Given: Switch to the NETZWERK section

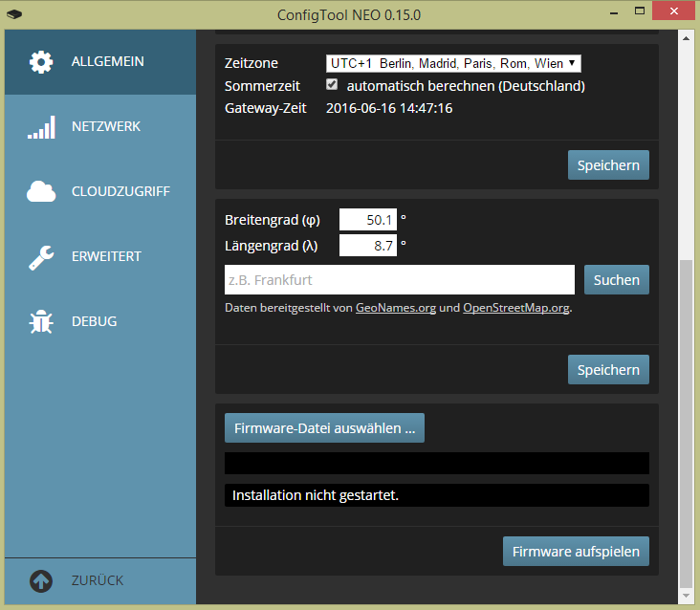Looking at the screenshot, I should click(x=100, y=127).
